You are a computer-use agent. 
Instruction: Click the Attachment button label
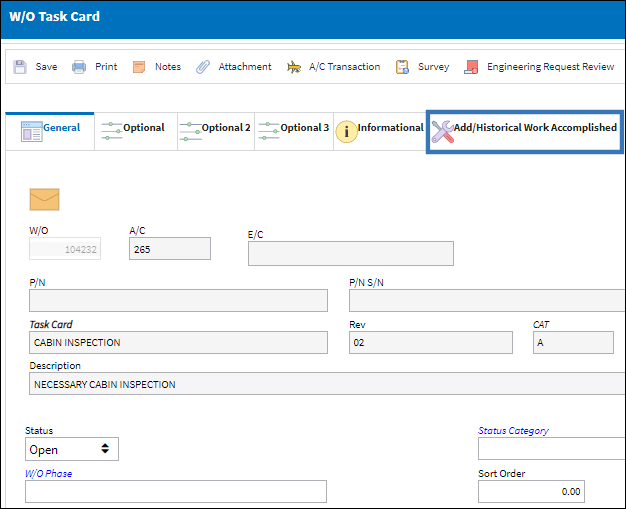pyautogui.click(x=245, y=67)
